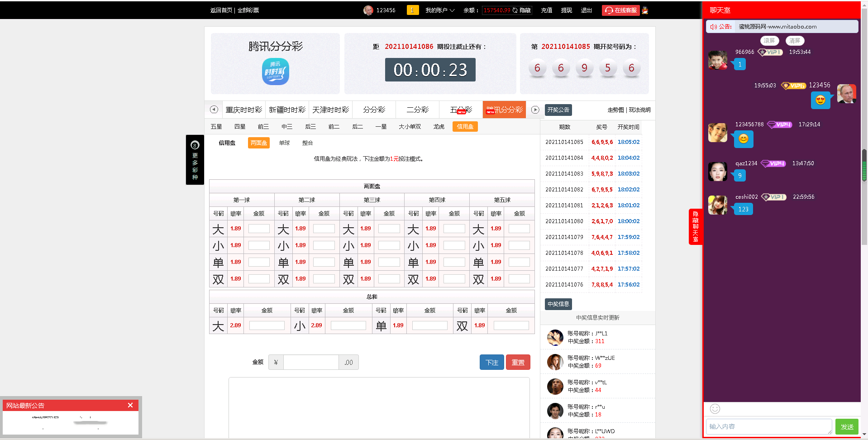Select the 龙虎 play type tab
Viewport: 868px width, 440px height.
[x=439, y=127]
